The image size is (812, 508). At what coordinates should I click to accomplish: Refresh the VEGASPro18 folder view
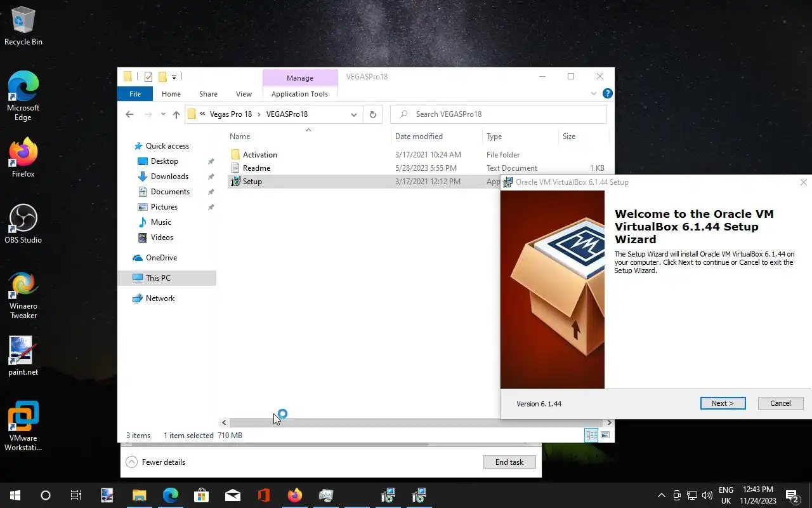(x=373, y=114)
